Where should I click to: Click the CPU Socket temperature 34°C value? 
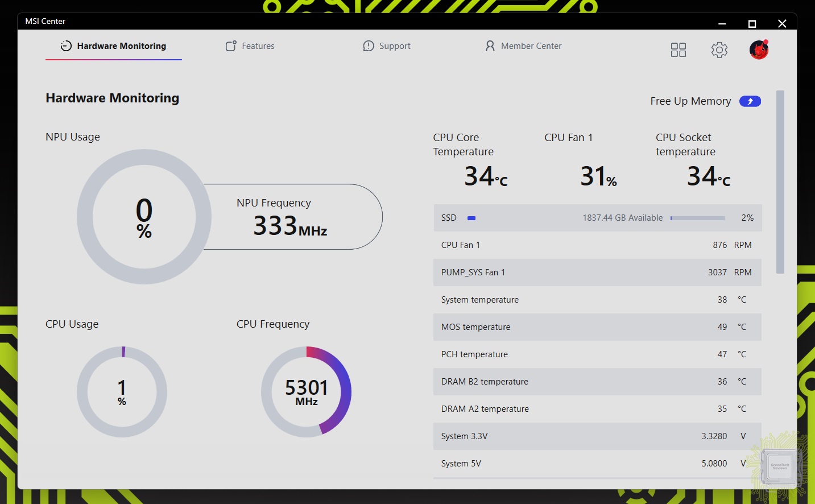709,176
